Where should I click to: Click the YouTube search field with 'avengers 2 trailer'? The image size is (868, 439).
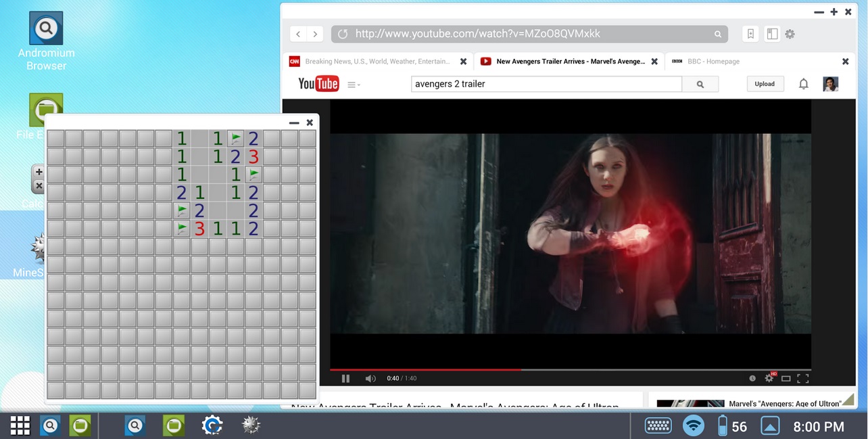(x=546, y=84)
